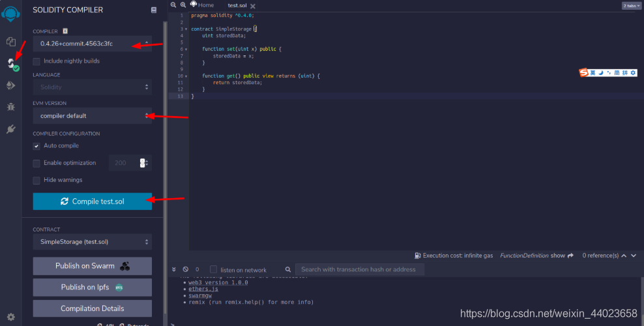Open the Language Solidity dropdown
Viewport: 644px width, 326px height.
point(93,87)
